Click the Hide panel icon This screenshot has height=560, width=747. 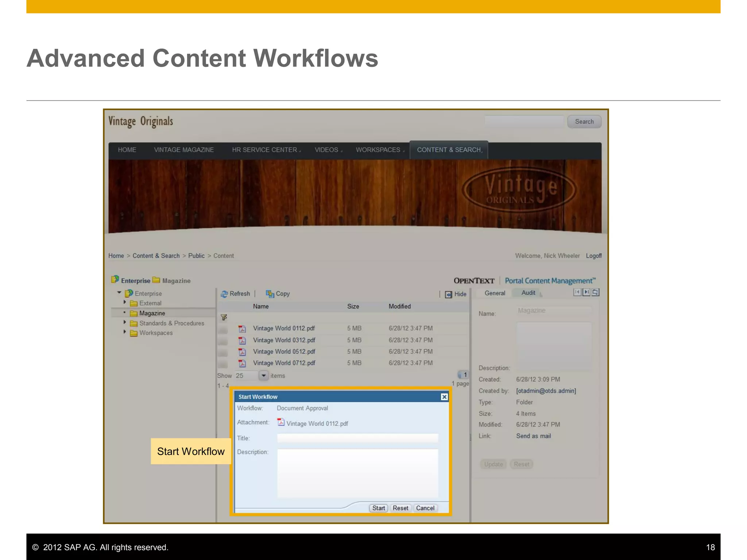point(448,294)
